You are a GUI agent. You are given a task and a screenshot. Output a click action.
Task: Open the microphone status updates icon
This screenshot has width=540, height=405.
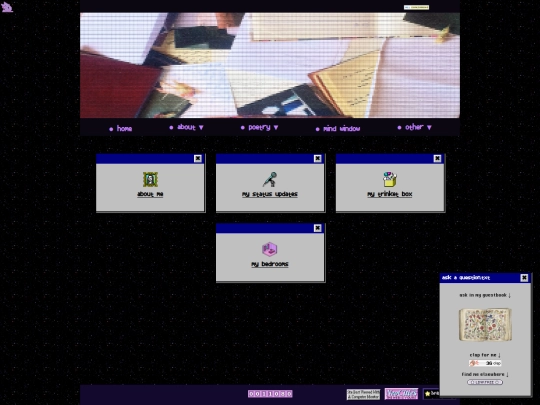(x=270, y=179)
